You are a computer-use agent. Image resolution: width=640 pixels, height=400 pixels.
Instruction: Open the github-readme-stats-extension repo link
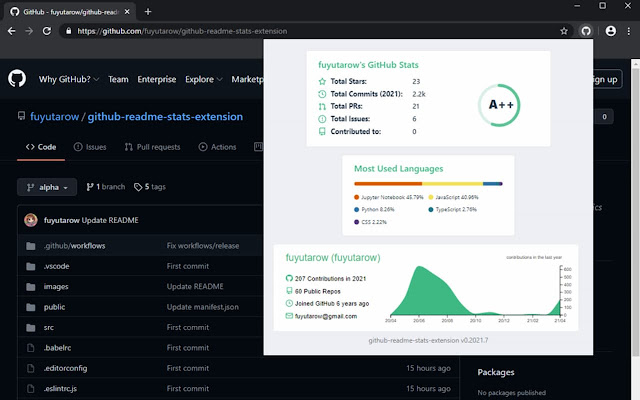point(165,116)
